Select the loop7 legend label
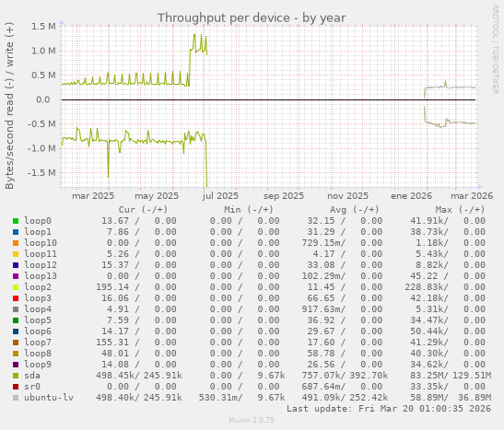The width and height of the screenshot is (504, 430). (38, 343)
